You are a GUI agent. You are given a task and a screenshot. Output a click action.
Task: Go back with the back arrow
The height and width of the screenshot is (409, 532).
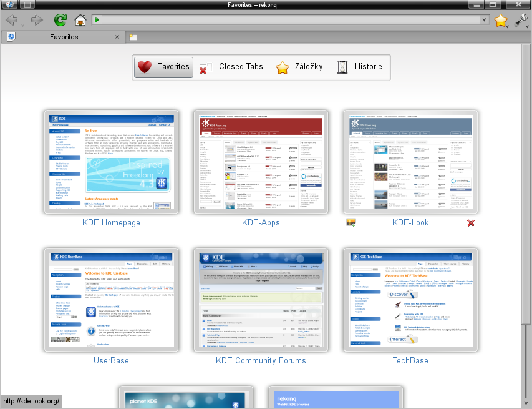coord(12,20)
